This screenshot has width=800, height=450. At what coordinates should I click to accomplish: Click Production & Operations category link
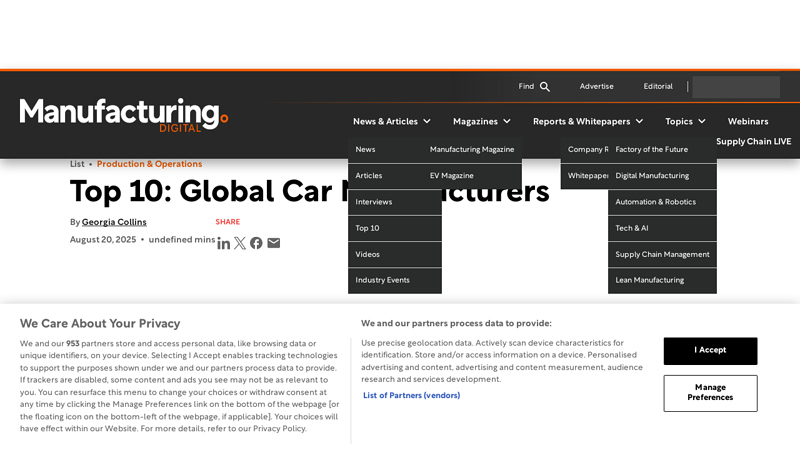tap(149, 164)
